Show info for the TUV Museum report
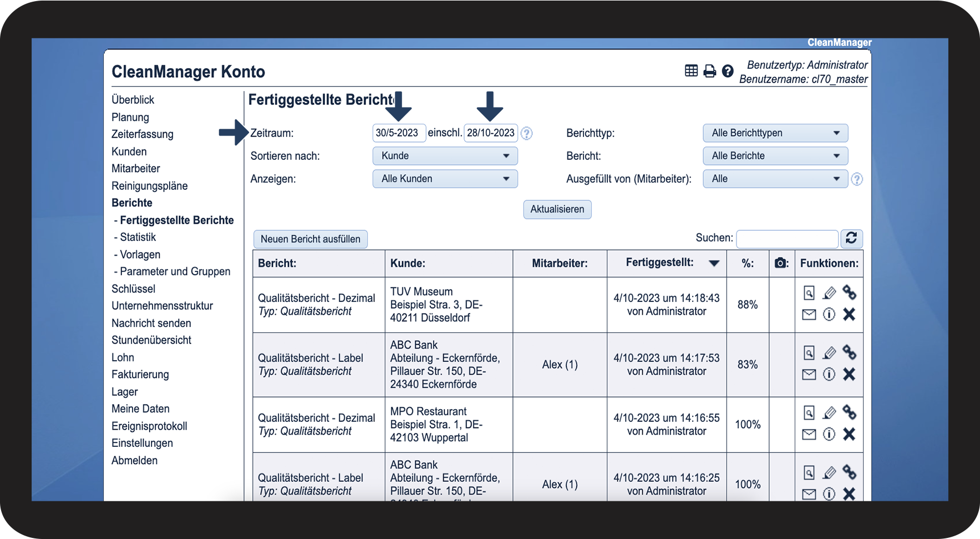This screenshot has width=980, height=539. (x=829, y=315)
